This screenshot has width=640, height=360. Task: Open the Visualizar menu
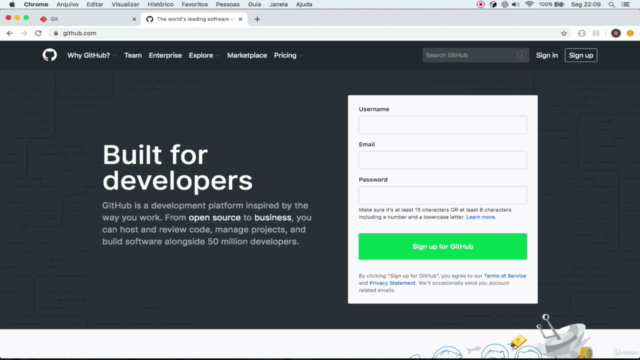coord(125,4)
